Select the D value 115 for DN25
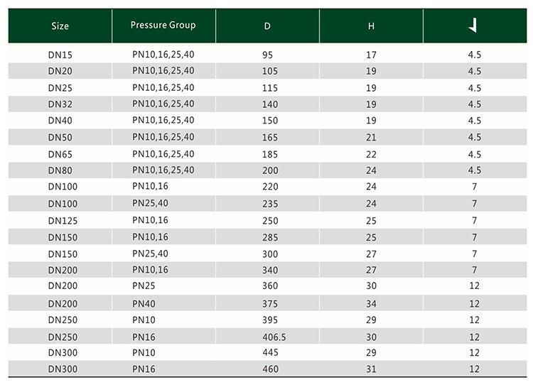 [x=270, y=88]
